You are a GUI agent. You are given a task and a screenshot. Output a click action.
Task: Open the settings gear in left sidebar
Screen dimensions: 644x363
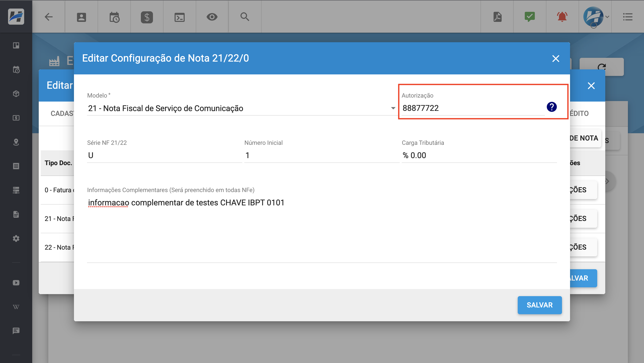[16, 238]
